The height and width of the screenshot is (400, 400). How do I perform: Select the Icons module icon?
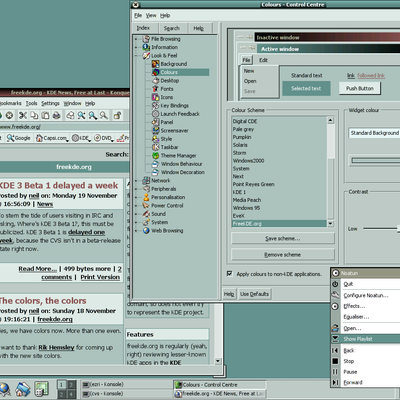click(156, 97)
